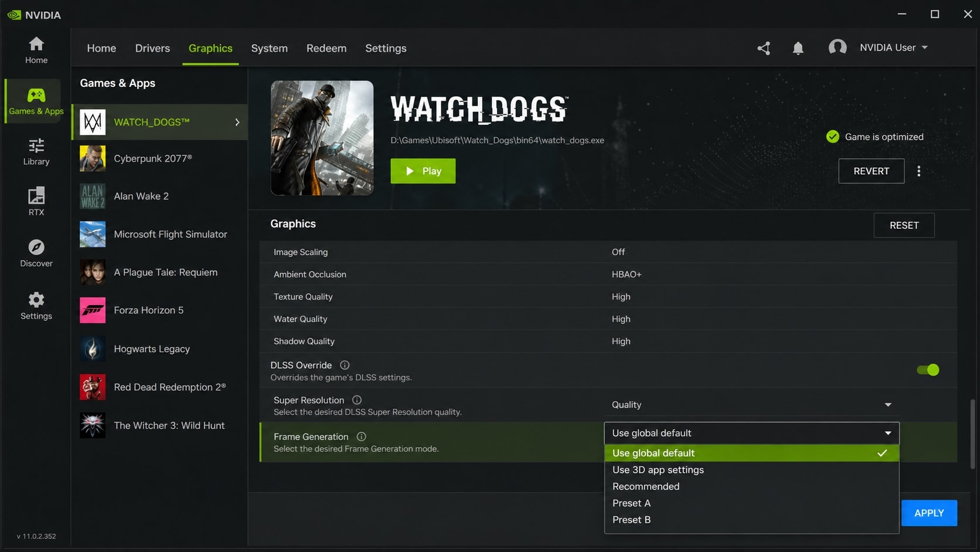Select Cyberpunk 2077 game icon
The image size is (980, 552).
[93, 158]
